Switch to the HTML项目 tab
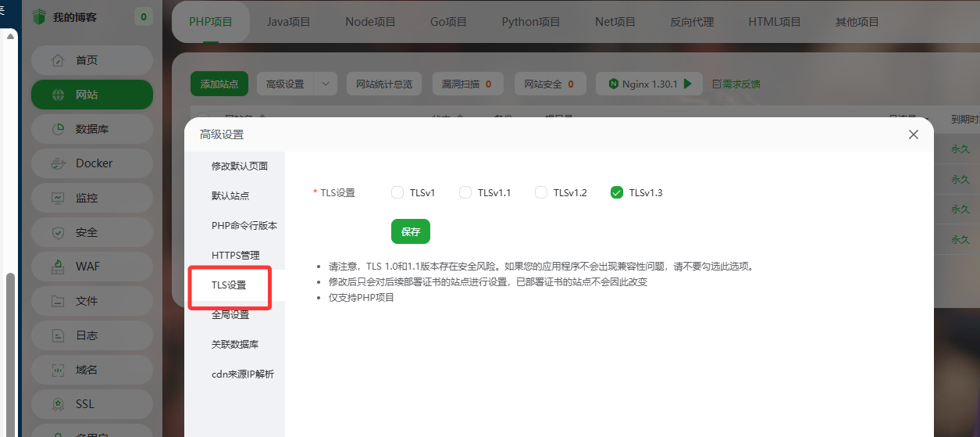Viewport: 980px width, 437px height. [x=775, y=22]
